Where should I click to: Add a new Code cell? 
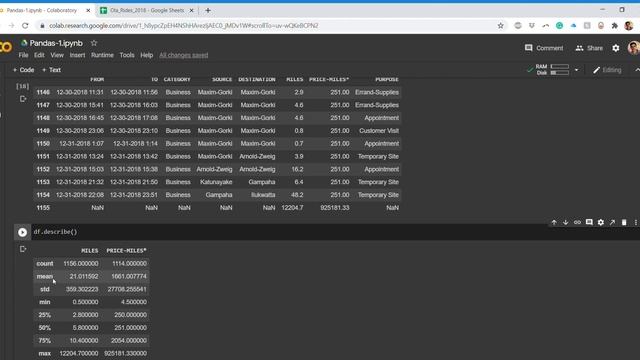[x=23, y=70]
